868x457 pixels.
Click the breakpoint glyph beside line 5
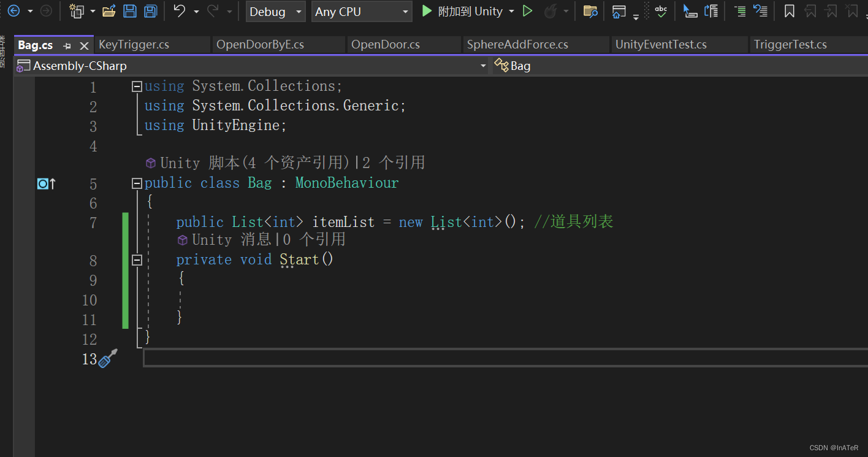point(43,183)
